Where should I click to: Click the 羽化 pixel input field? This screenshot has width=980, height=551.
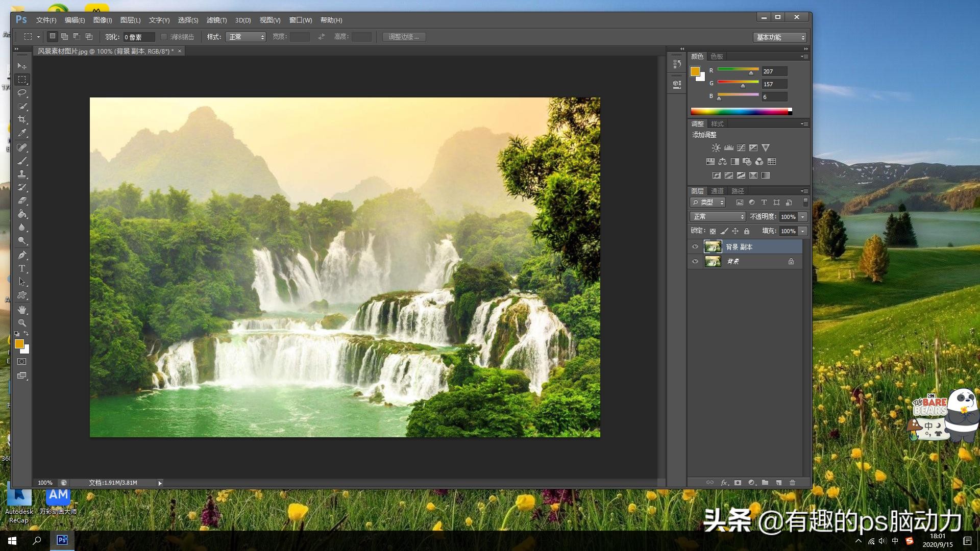[x=138, y=37]
